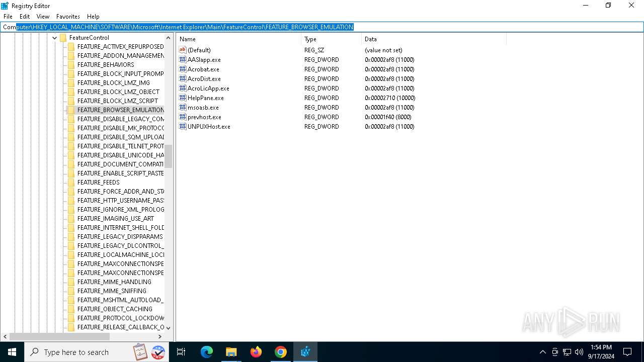
Task: Open the Edit menu
Action: (x=25, y=17)
